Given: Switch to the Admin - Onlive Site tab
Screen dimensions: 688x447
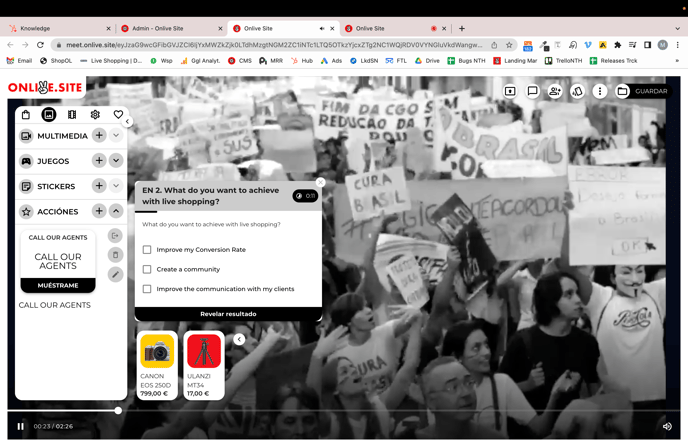Looking at the screenshot, I should click(x=171, y=29).
